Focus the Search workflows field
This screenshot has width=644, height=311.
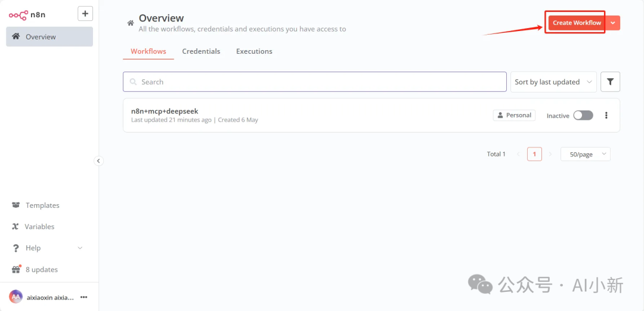click(315, 82)
